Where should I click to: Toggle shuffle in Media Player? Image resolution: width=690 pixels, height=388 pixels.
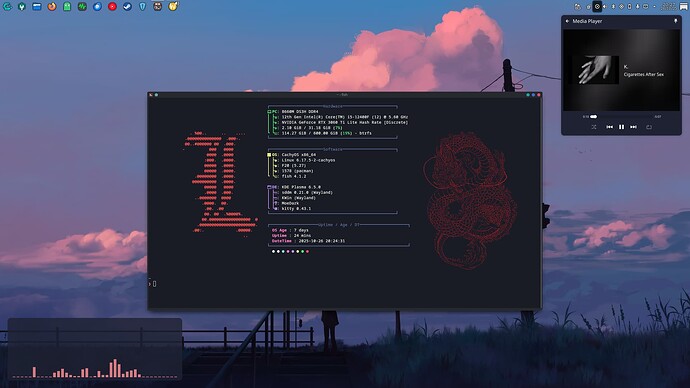(594, 127)
